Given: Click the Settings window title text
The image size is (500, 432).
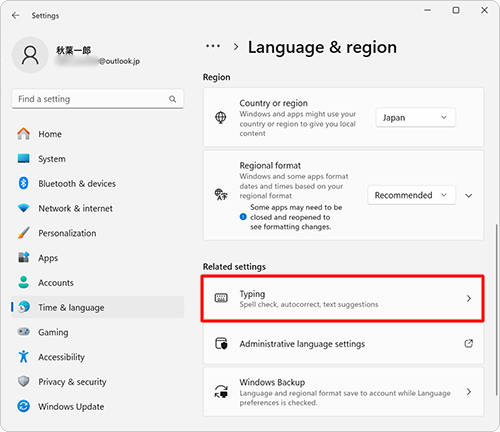Looking at the screenshot, I should 45,15.
